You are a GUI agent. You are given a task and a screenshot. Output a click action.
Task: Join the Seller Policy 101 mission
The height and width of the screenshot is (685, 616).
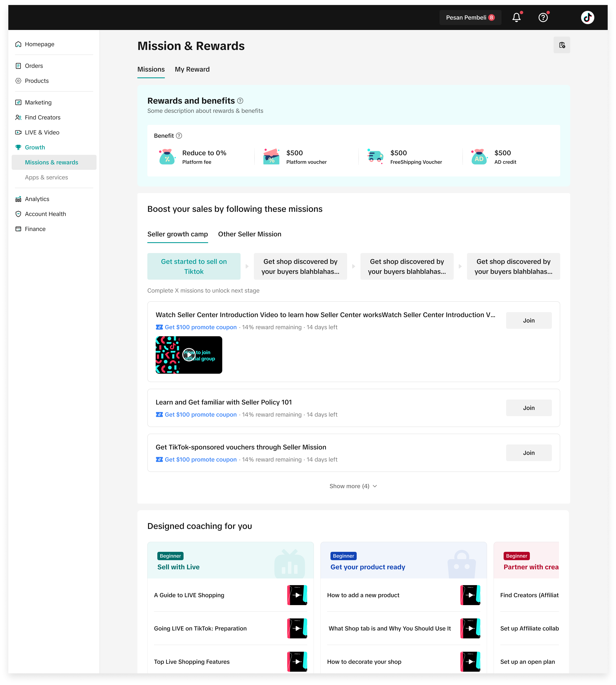pos(528,408)
